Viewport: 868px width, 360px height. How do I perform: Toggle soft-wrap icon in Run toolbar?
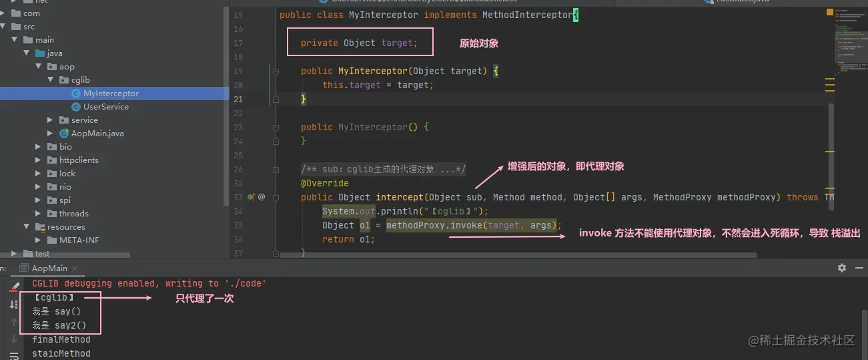(15, 355)
